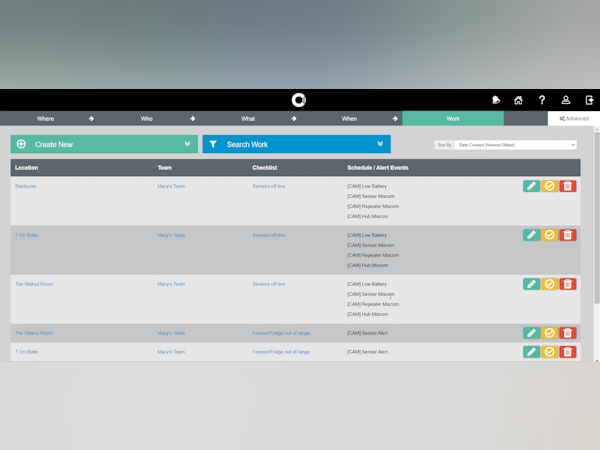The height and width of the screenshot is (450, 600).
Task: Open the Sort By dropdown
Action: 515,145
